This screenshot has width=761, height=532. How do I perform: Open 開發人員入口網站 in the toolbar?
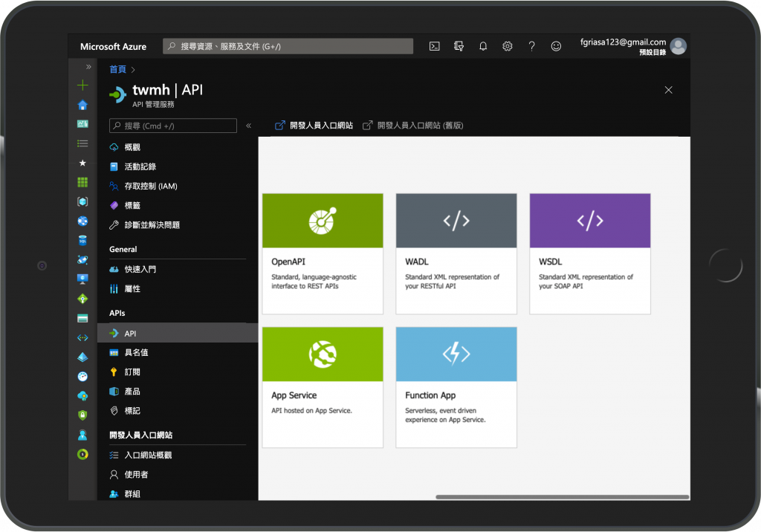point(314,126)
